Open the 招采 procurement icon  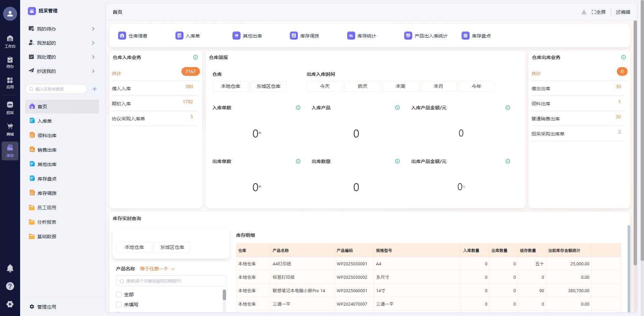click(10, 108)
